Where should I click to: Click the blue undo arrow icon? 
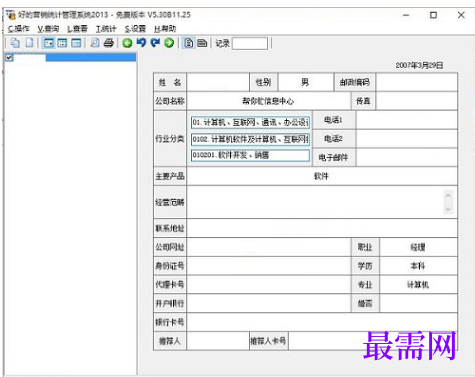pyautogui.click(x=141, y=43)
